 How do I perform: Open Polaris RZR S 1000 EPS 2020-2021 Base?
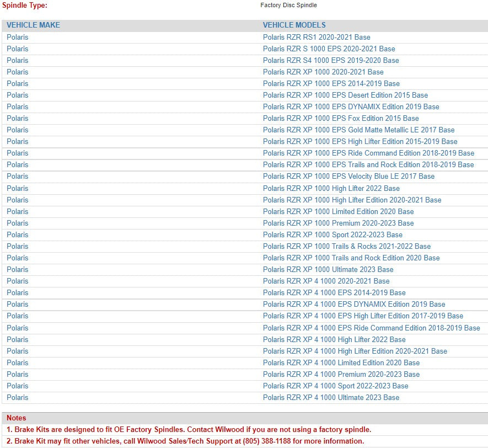tap(329, 49)
